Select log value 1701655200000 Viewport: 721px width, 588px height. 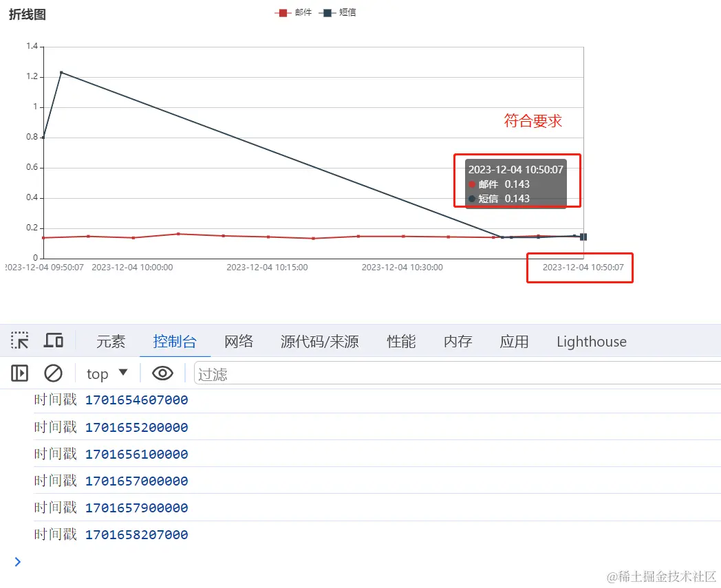pos(137,428)
